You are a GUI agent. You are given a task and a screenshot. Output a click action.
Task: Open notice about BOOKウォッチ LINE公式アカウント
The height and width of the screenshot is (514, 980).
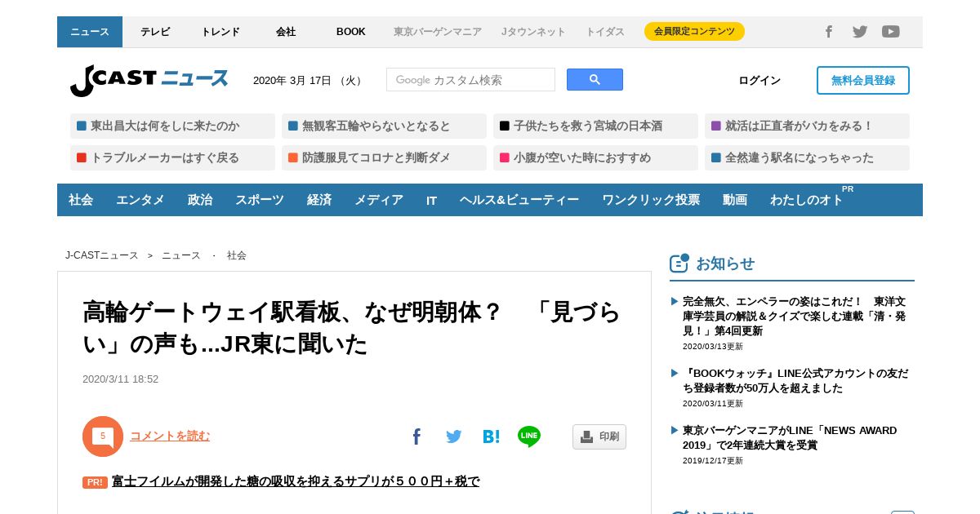pyautogui.click(x=796, y=380)
